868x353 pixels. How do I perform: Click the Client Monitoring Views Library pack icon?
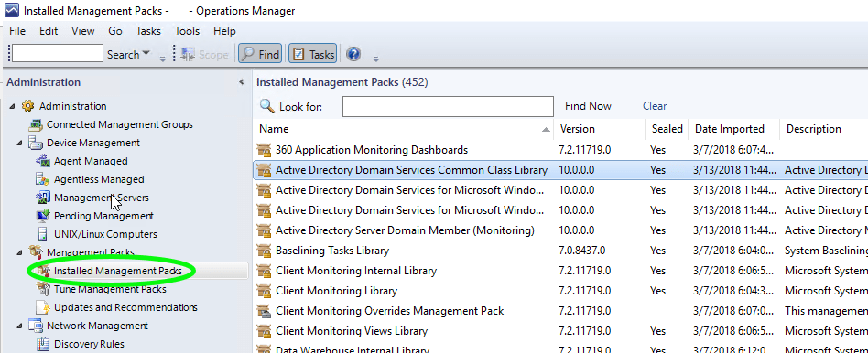pos(264,331)
